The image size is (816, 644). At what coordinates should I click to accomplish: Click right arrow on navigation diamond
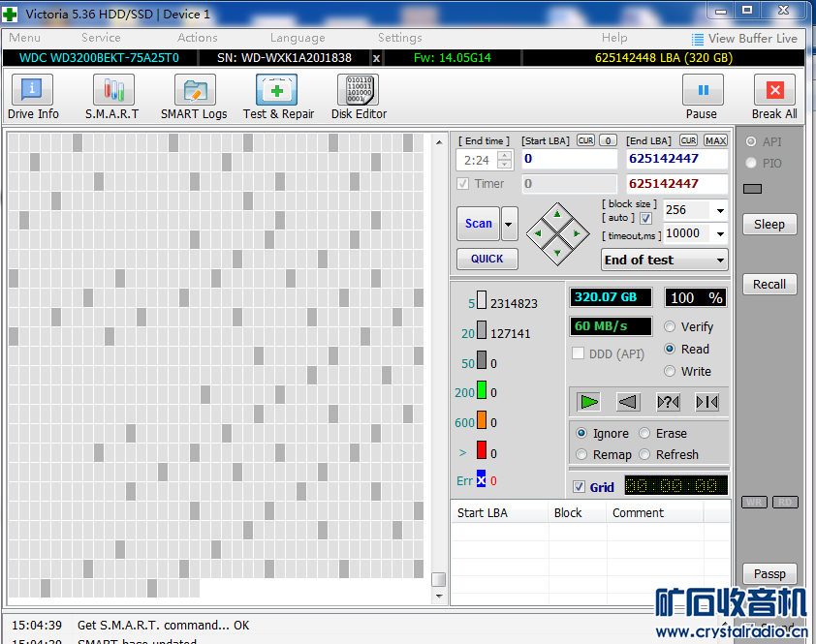577,233
